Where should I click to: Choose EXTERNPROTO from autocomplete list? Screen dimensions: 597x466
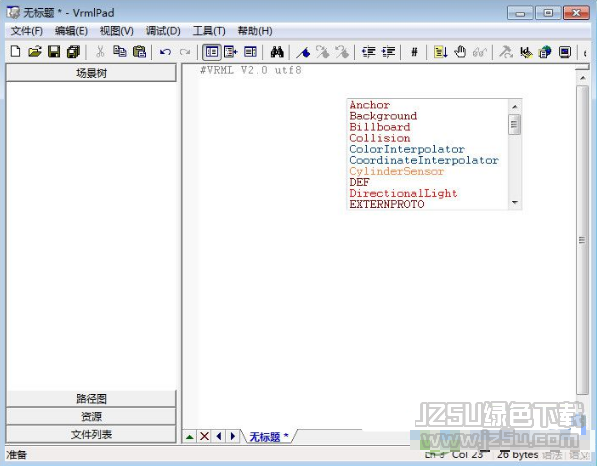386,204
